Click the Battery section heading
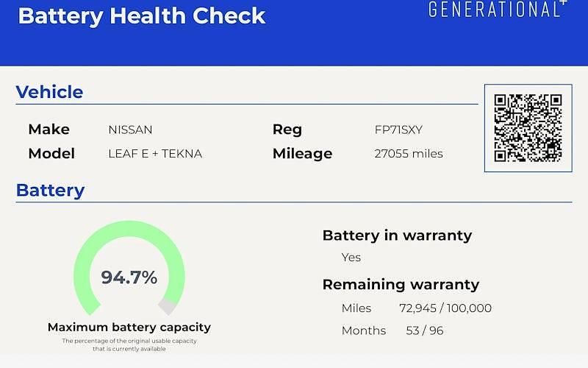This screenshot has width=588, height=368. 50,191
